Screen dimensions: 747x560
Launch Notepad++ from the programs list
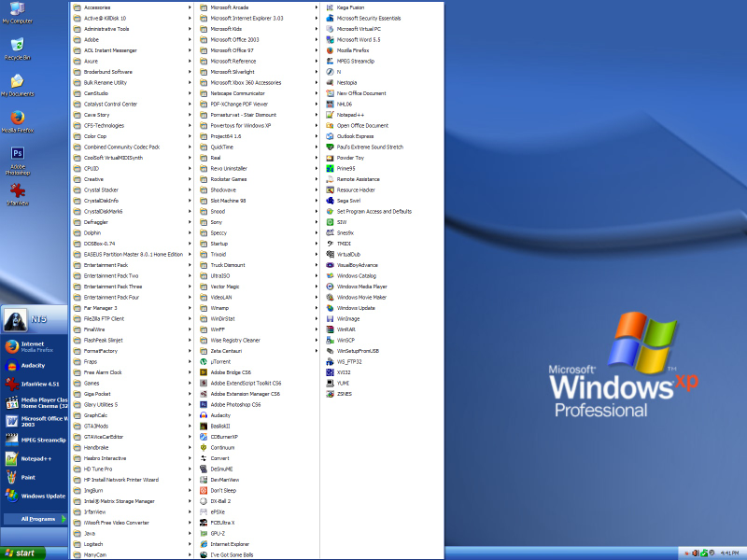pos(350,115)
